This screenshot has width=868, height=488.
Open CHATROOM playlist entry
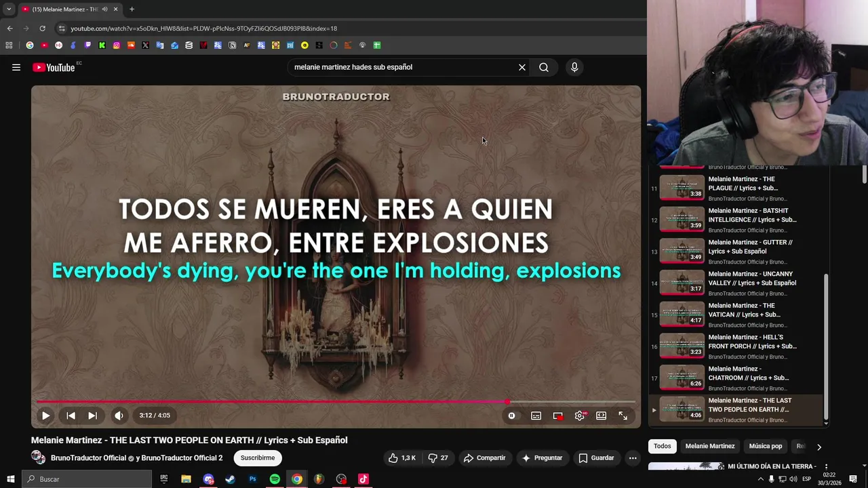pos(736,378)
